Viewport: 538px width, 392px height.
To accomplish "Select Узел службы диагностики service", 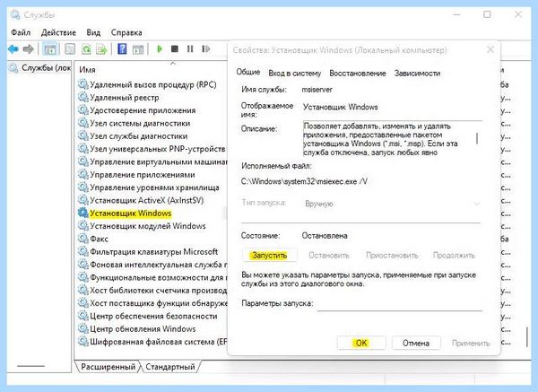I will (x=138, y=136).
